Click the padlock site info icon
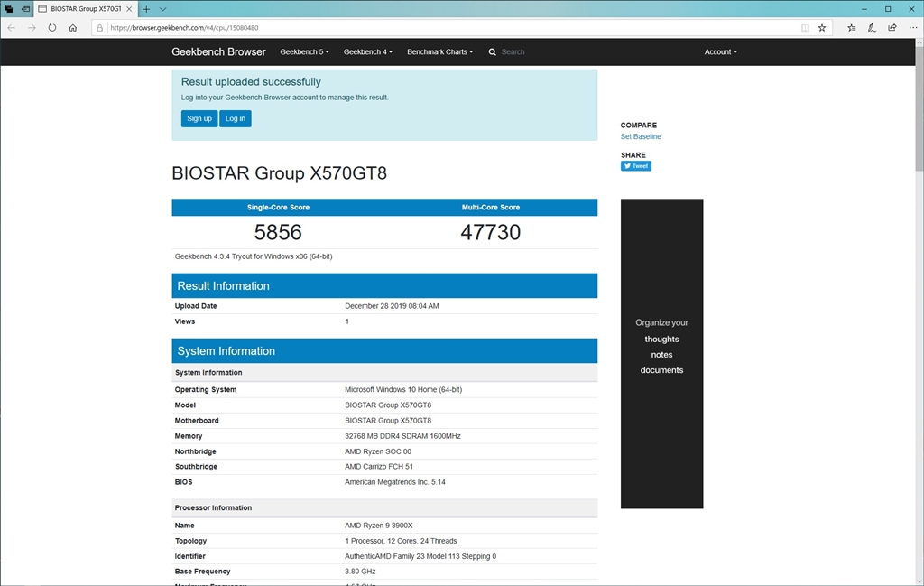 (99, 28)
